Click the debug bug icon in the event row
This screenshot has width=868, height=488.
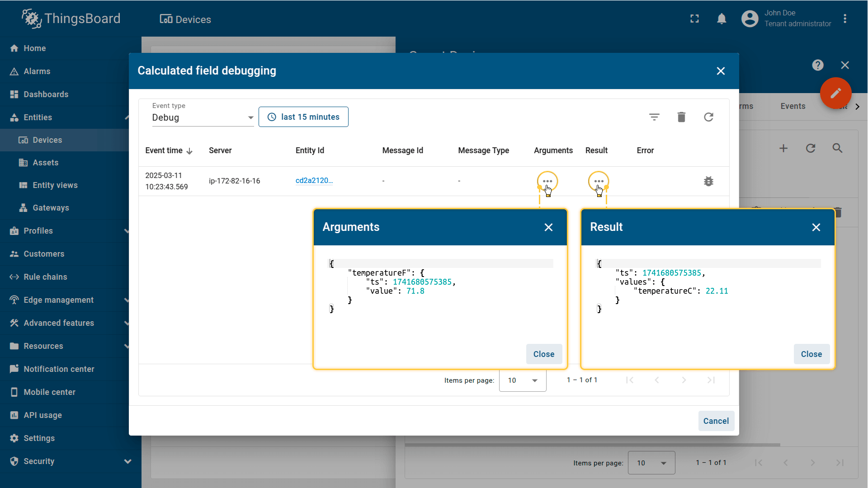[708, 181]
